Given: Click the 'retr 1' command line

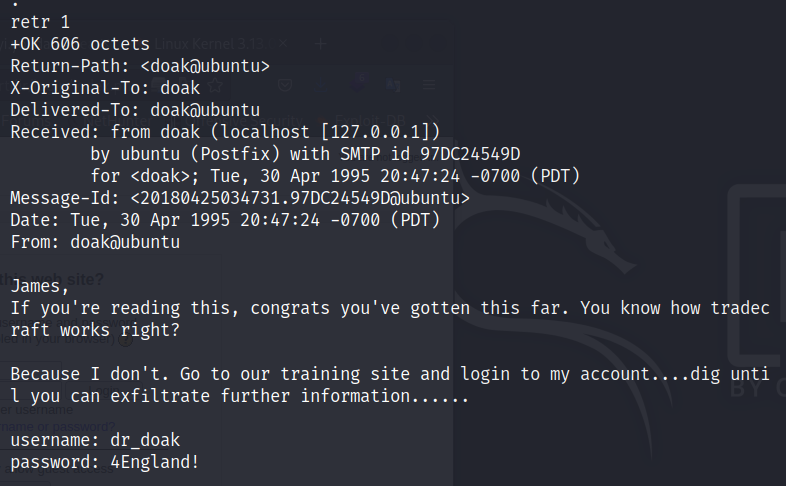Looking at the screenshot, I should coord(40,22).
